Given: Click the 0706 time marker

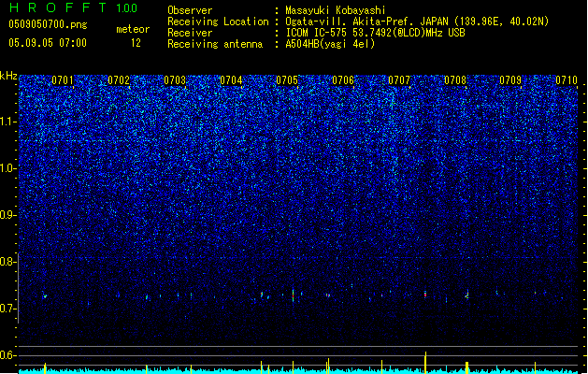Looking at the screenshot, I should click(343, 80).
